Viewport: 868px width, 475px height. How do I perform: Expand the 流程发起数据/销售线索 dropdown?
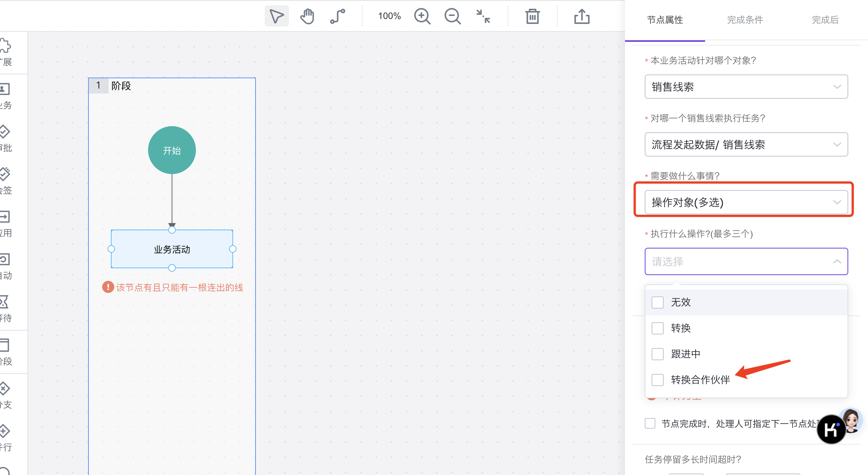point(746,145)
